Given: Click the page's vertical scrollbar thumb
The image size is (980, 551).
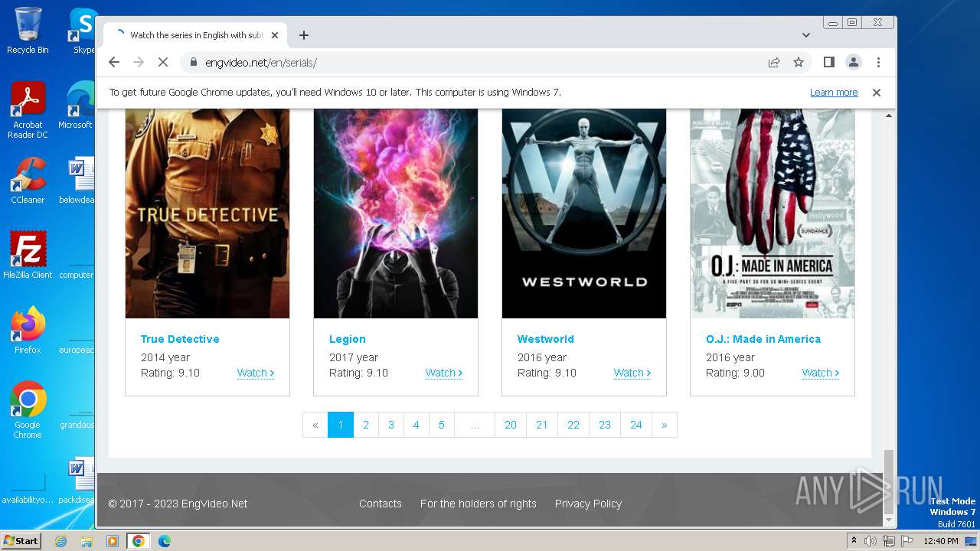Looking at the screenshot, I should 889,481.
